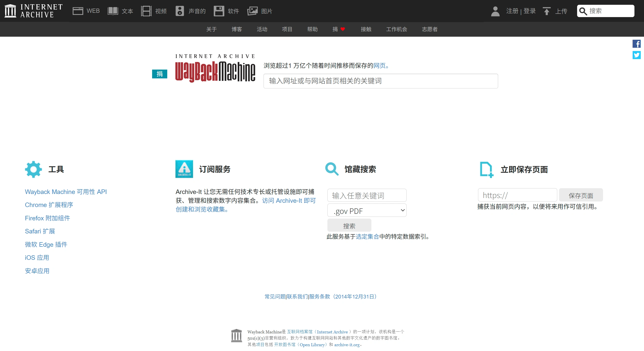This screenshot has height=351, width=644.
Task: Focus the Wayback URL or keyword input
Action: pyautogui.click(x=380, y=81)
